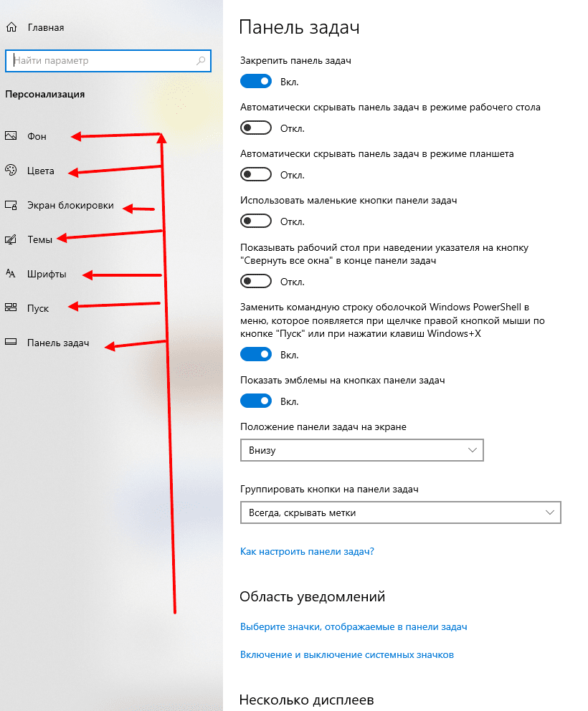This screenshot has height=711, width=588.
Task: Enable auto-hide taskbar in tablet mode
Action: coord(256,175)
